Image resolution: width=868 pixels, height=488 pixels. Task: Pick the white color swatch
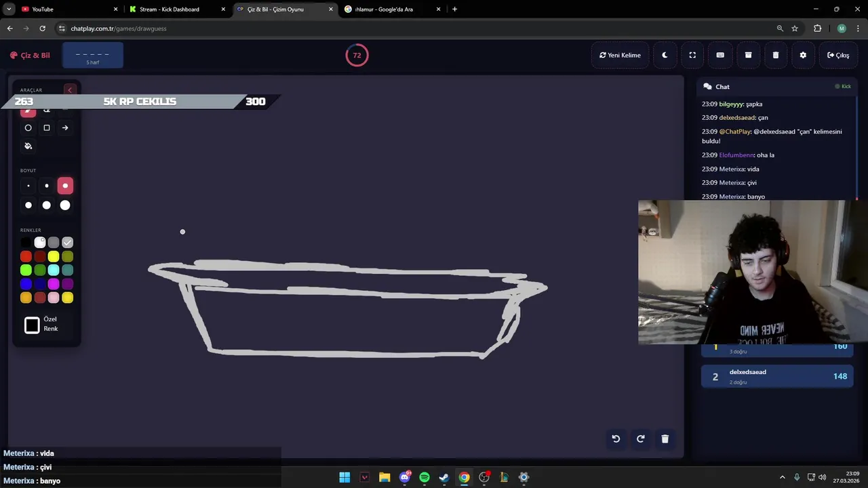(x=40, y=243)
